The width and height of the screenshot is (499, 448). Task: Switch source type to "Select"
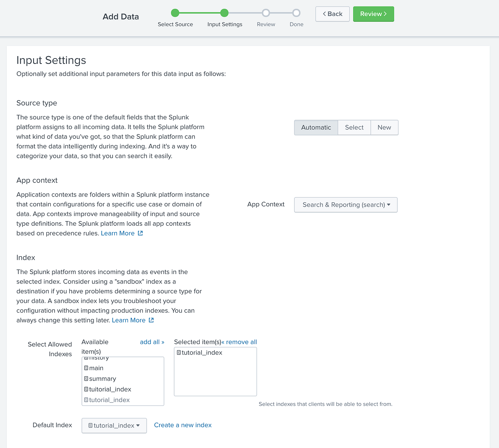354,127
